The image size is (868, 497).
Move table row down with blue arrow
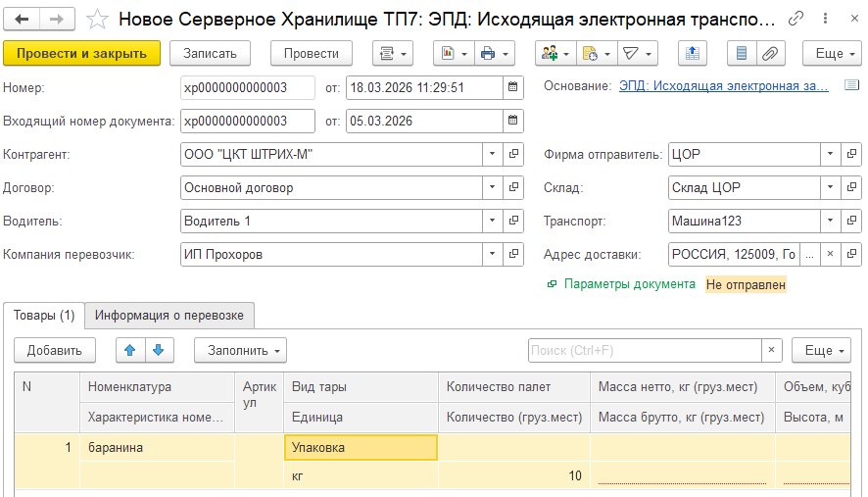(x=159, y=350)
